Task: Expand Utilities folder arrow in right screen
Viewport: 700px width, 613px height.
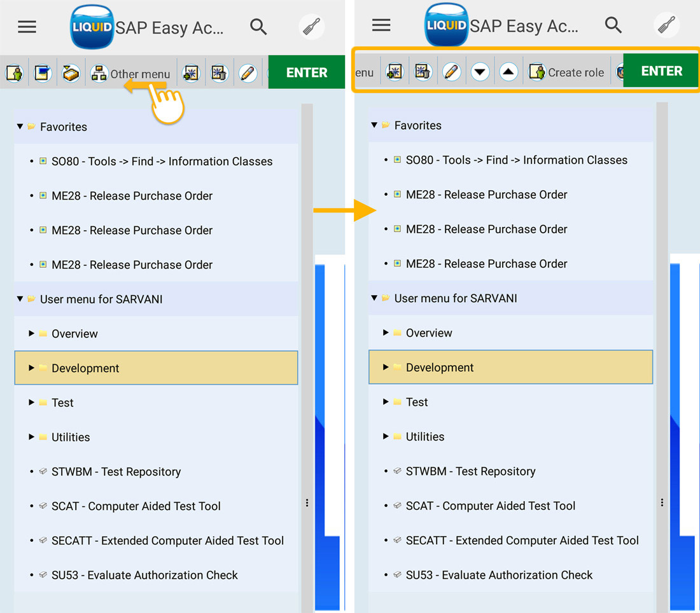Action: point(386,436)
